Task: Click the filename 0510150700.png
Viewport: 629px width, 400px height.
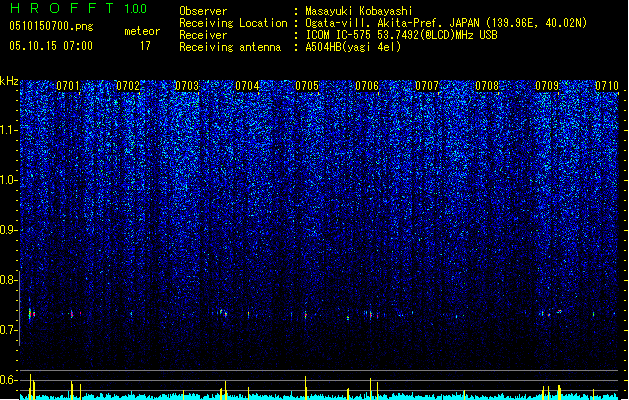Action: 51,27
